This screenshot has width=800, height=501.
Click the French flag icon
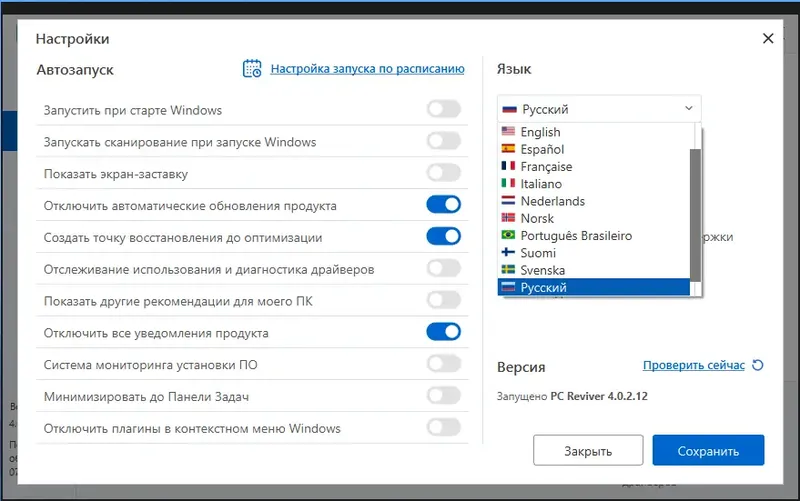[x=508, y=166]
